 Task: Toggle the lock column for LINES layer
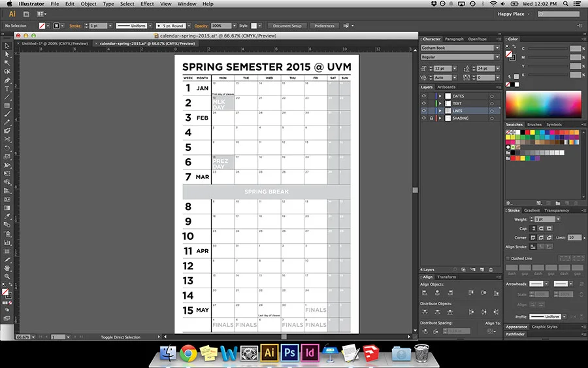(431, 110)
